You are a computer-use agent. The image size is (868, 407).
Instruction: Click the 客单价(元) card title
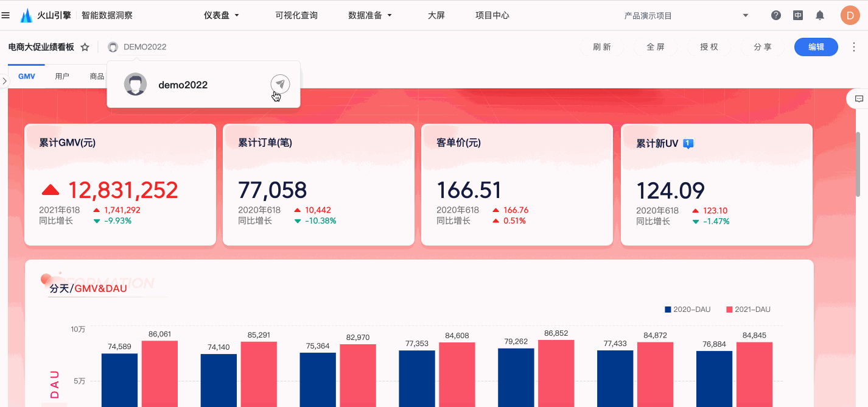[459, 143]
